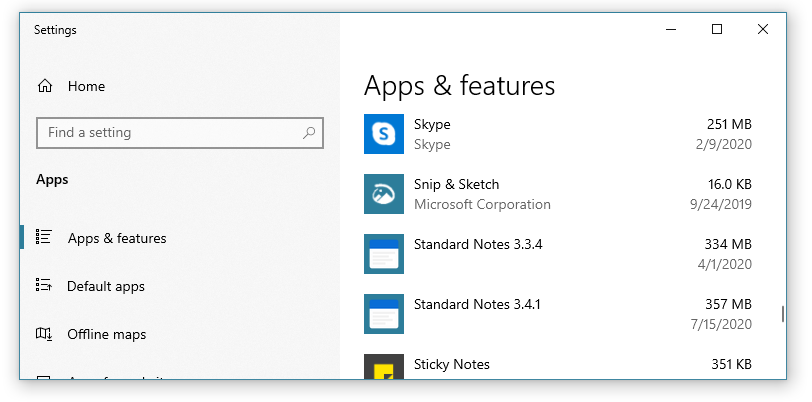Click Microsoft Corporation publisher text
812x402 pixels.
coord(482,204)
